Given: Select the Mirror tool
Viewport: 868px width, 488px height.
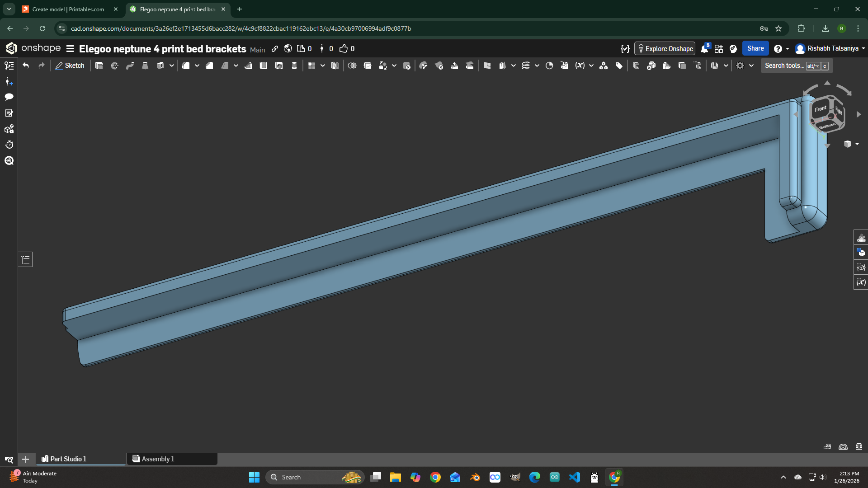Looking at the screenshot, I should click(x=335, y=66).
